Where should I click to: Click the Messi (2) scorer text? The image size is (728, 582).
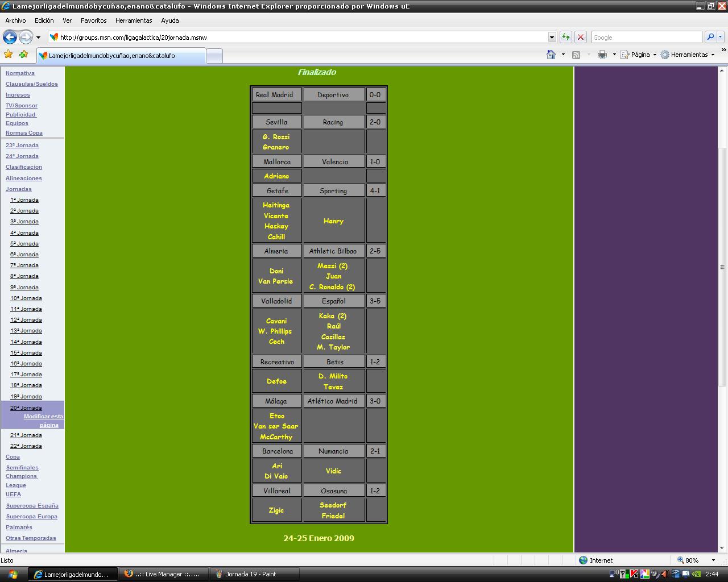333,266
